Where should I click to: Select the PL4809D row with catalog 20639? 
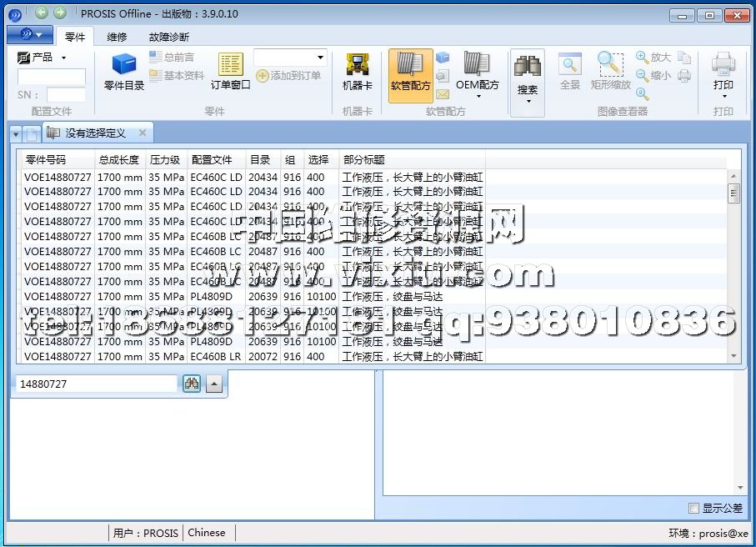tap(211, 297)
